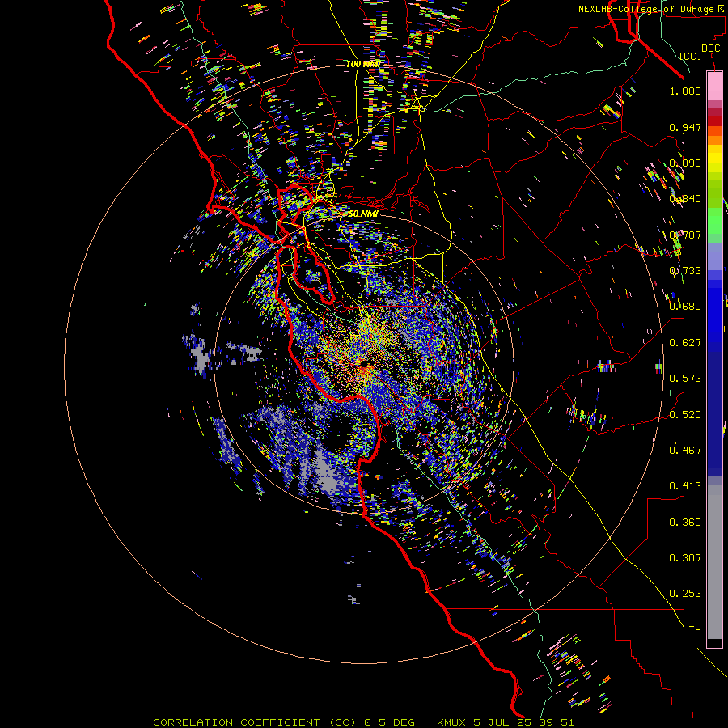Click the 0.520 legend value

pyautogui.click(x=685, y=415)
